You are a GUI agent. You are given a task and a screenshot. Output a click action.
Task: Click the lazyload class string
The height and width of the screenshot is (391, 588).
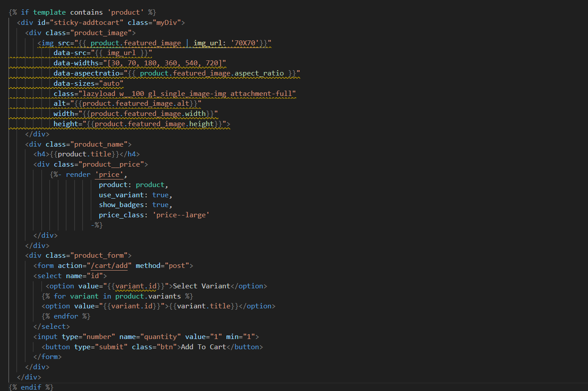(187, 93)
